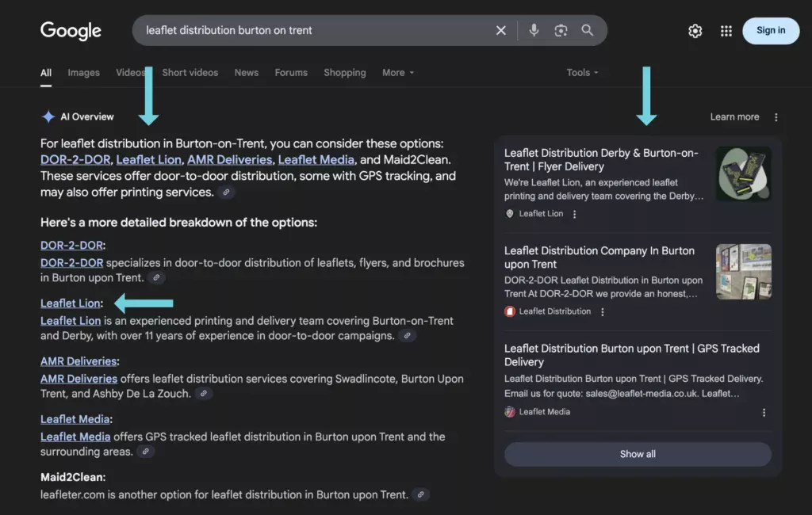Open the settings gear icon

coord(695,31)
